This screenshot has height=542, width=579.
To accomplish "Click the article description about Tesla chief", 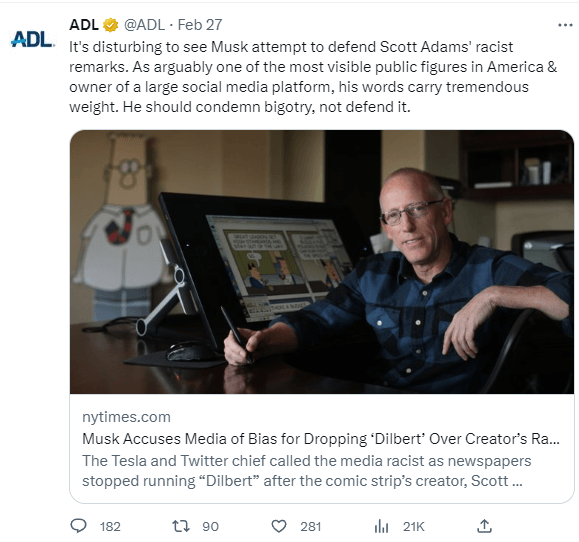I will (306, 471).
